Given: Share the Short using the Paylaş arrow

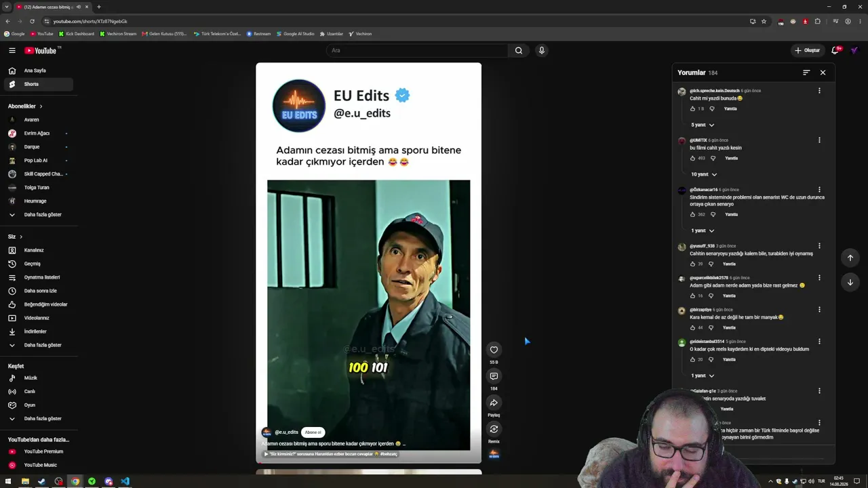Looking at the screenshot, I should coord(494,403).
